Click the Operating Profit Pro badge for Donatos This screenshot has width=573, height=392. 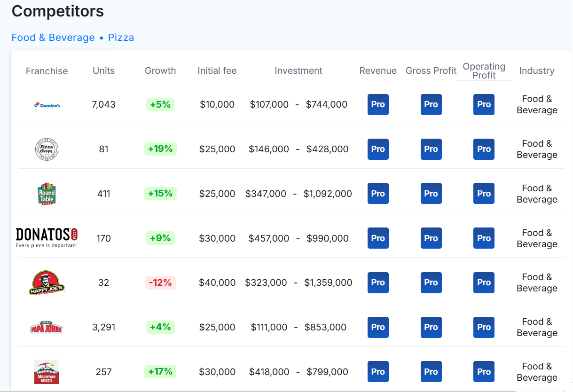(484, 238)
